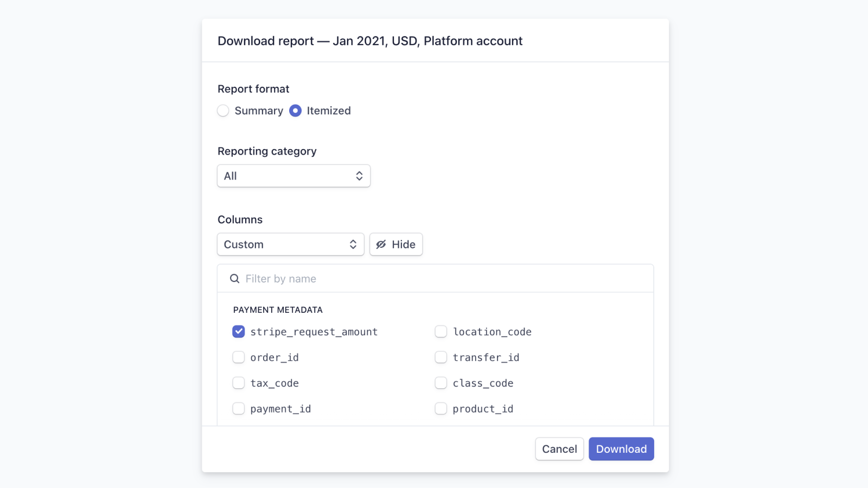Select the Itemized report format radio
This screenshot has width=868, height=488.
click(295, 111)
